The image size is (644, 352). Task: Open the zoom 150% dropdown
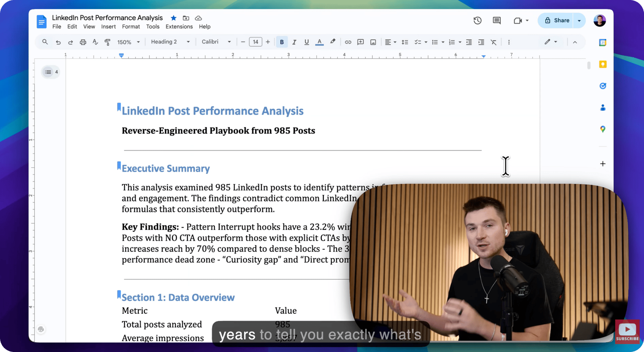point(128,42)
